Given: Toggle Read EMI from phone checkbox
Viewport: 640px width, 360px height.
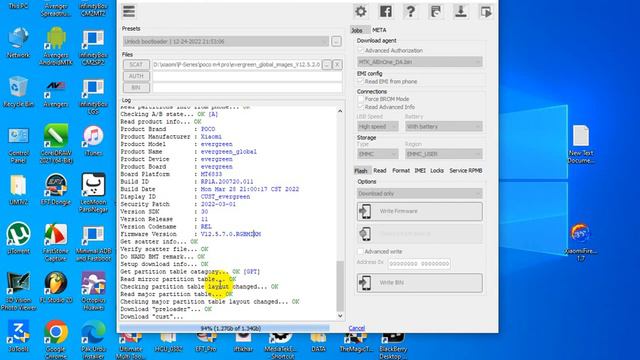Looking at the screenshot, I should 360,81.
